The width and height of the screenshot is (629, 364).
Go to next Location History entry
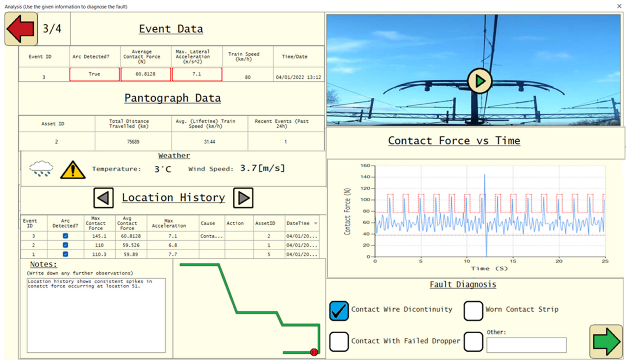pyautogui.click(x=243, y=198)
